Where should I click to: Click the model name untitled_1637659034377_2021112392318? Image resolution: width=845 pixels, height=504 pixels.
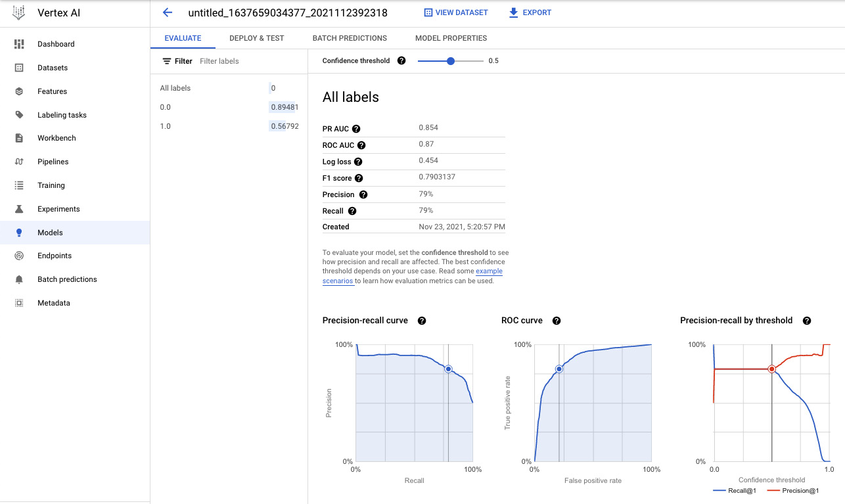(288, 12)
